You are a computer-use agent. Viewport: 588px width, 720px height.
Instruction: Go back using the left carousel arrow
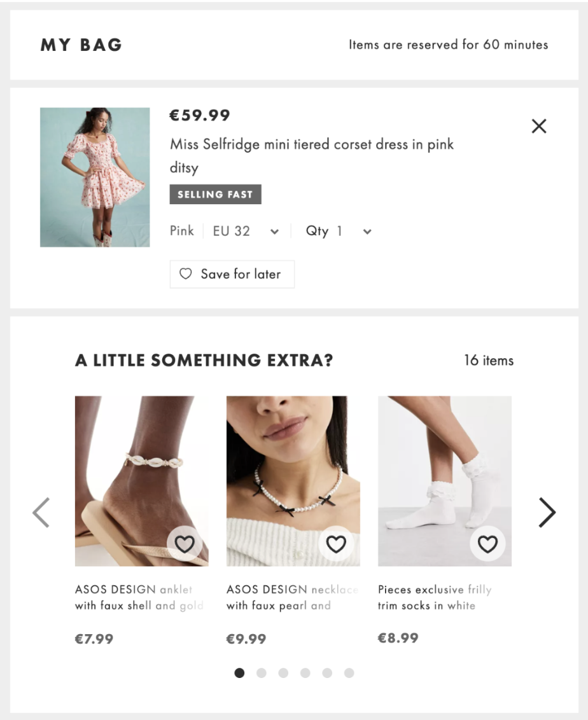(40, 511)
